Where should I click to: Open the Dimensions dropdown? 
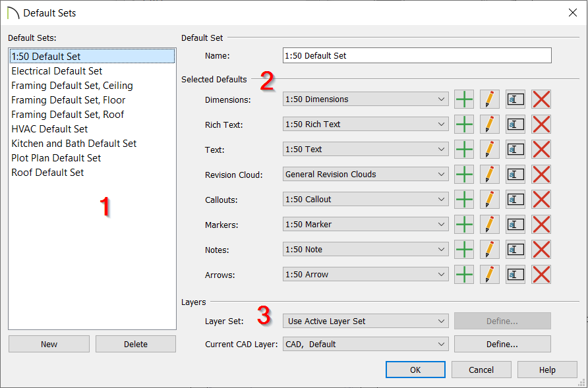[366, 99]
